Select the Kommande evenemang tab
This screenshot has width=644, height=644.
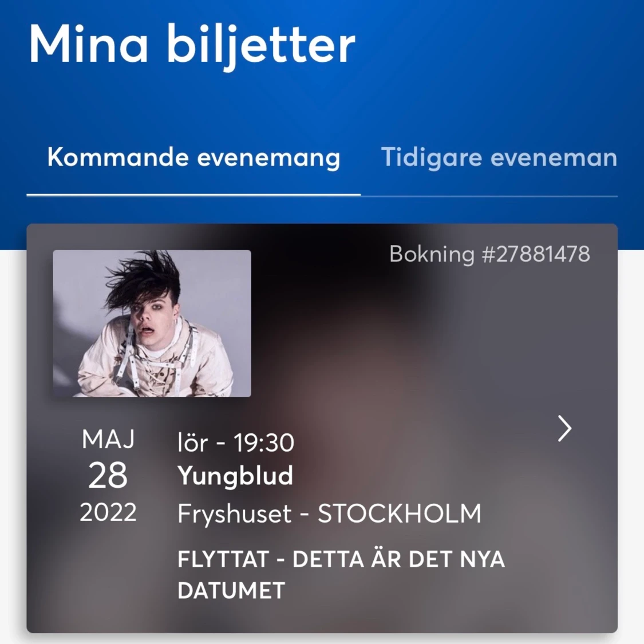(193, 157)
